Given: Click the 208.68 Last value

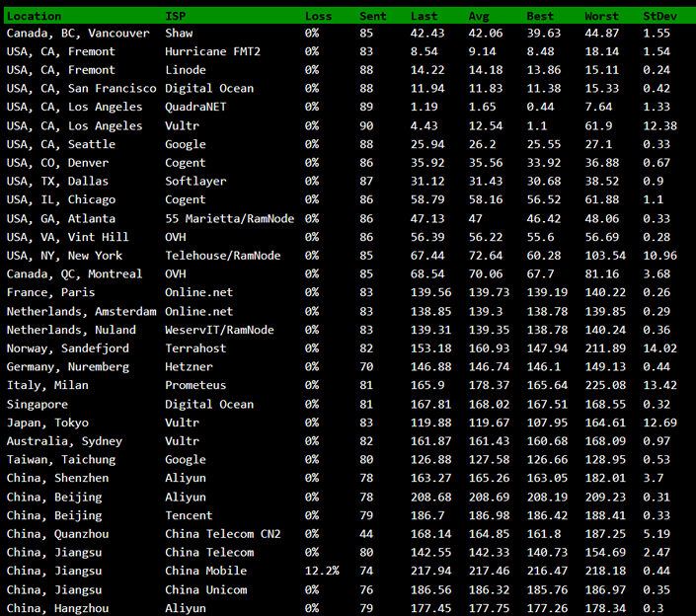Looking at the screenshot, I should pyautogui.click(x=431, y=498).
